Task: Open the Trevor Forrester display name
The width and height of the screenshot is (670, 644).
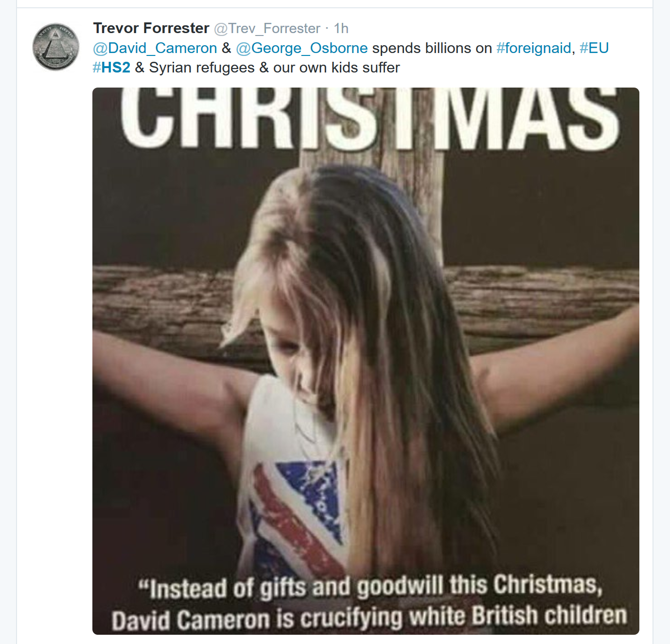Action: 151,28
